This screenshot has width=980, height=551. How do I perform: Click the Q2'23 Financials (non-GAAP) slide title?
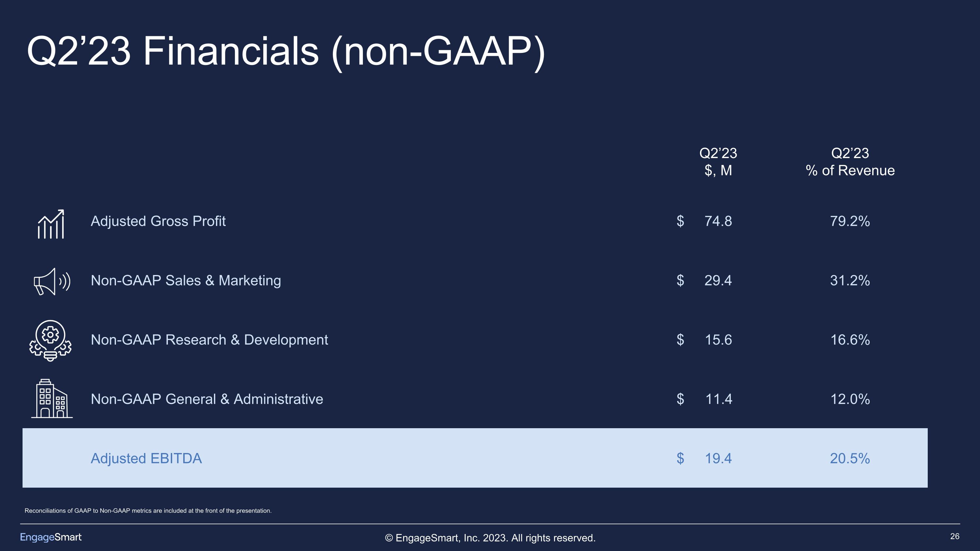(x=286, y=51)
